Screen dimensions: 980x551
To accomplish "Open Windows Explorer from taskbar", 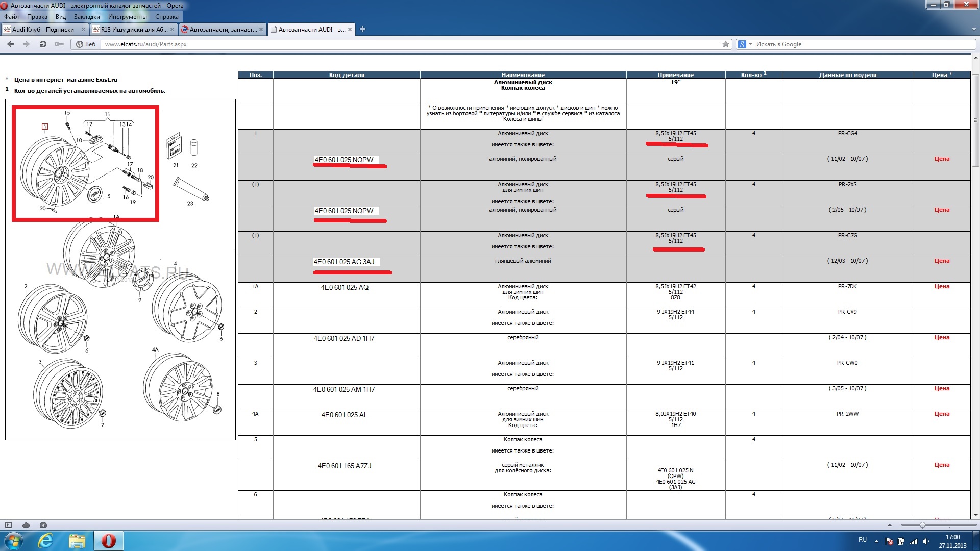I will (x=77, y=541).
